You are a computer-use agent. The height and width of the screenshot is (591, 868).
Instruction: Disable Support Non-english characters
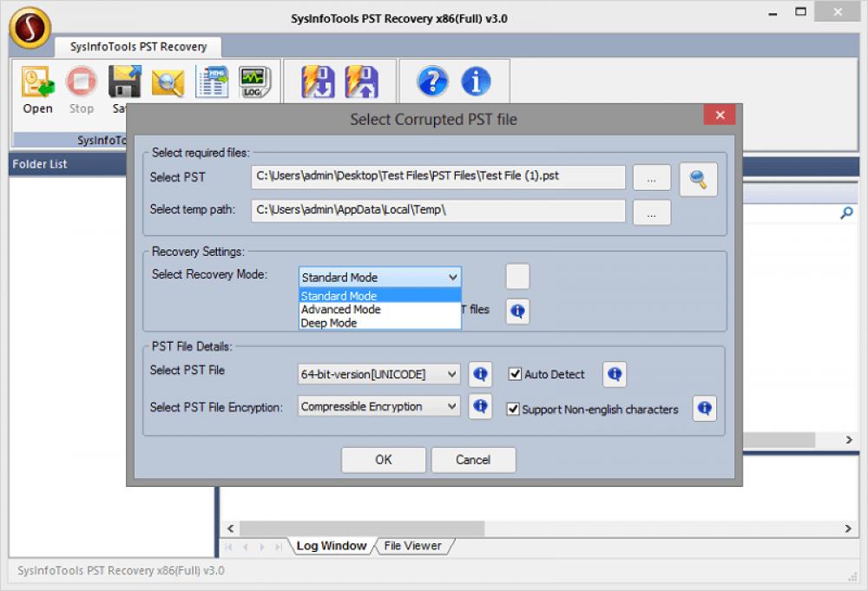514,408
